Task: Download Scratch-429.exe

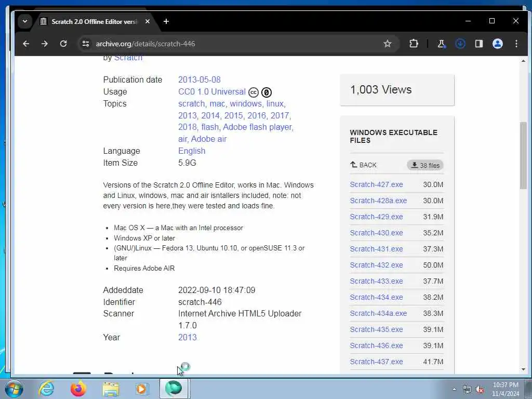Action: tap(376, 217)
